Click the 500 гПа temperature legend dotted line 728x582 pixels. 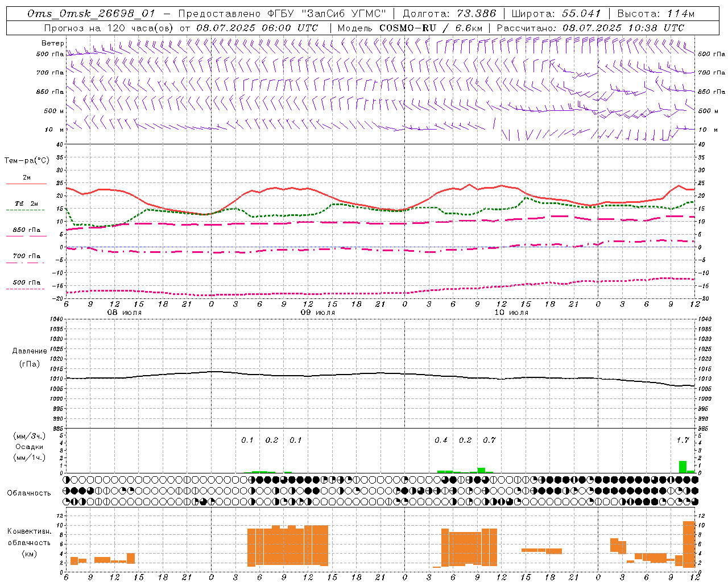(26, 289)
